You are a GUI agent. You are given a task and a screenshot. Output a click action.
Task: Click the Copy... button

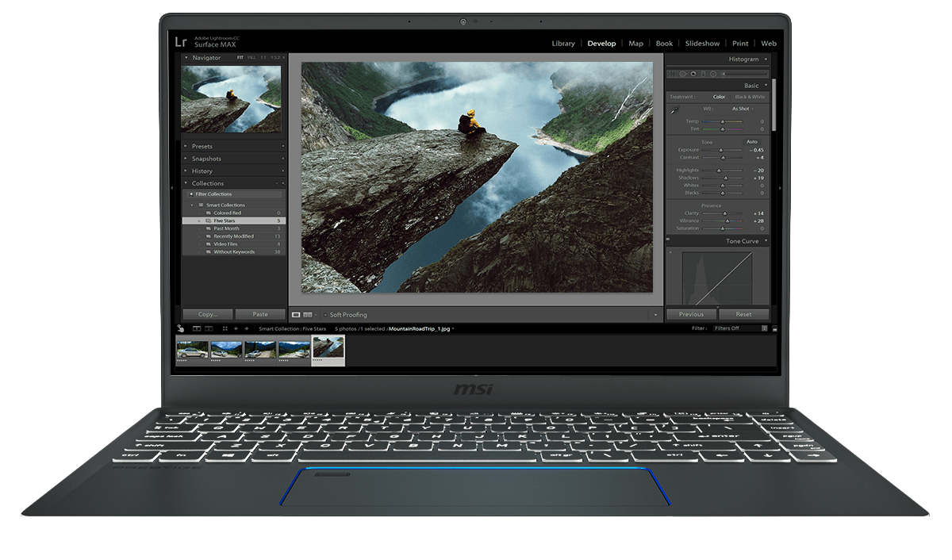[208, 314]
